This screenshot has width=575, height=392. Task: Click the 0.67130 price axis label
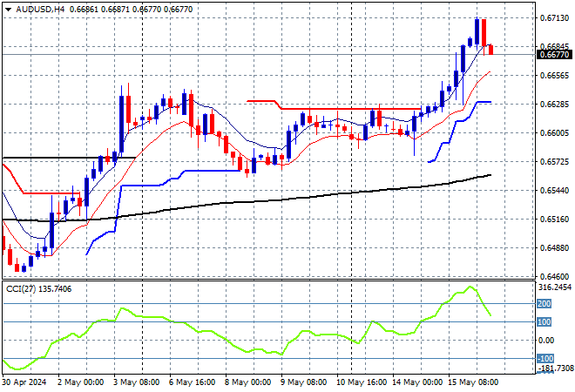click(554, 18)
